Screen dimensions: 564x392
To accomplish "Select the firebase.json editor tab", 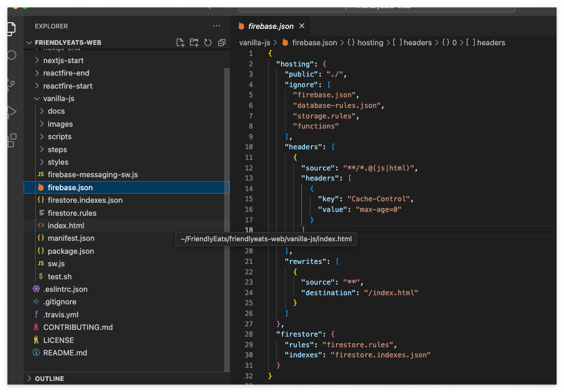I will 270,26.
